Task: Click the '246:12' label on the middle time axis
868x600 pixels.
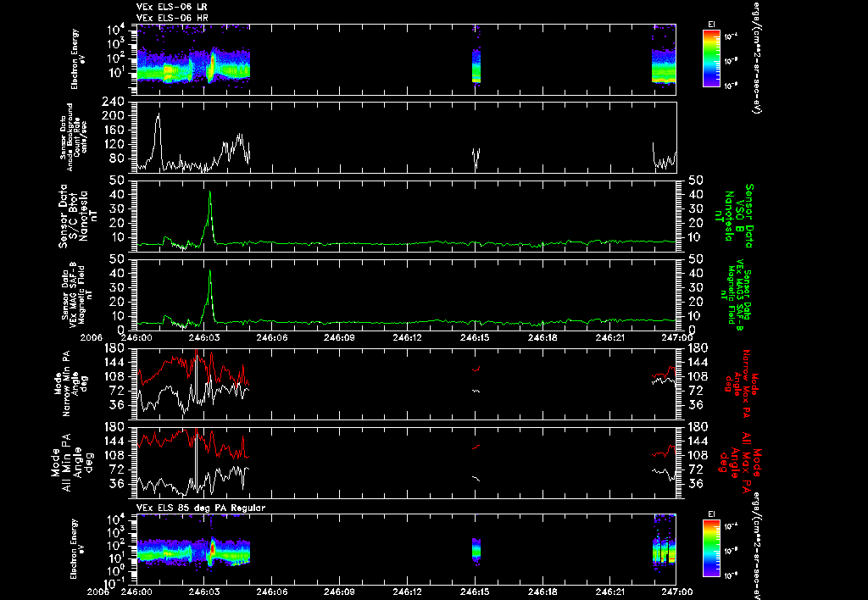Action: click(407, 337)
